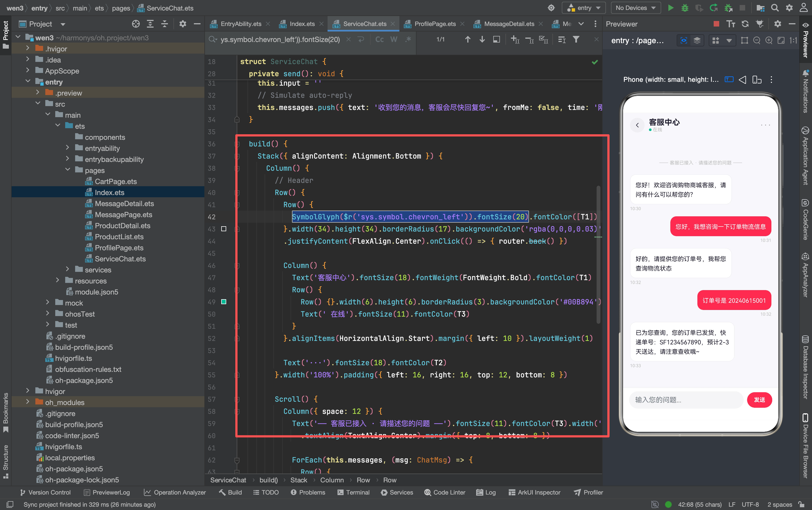Expand the services folder
The width and height of the screenshot is (812, 510).
68,269
